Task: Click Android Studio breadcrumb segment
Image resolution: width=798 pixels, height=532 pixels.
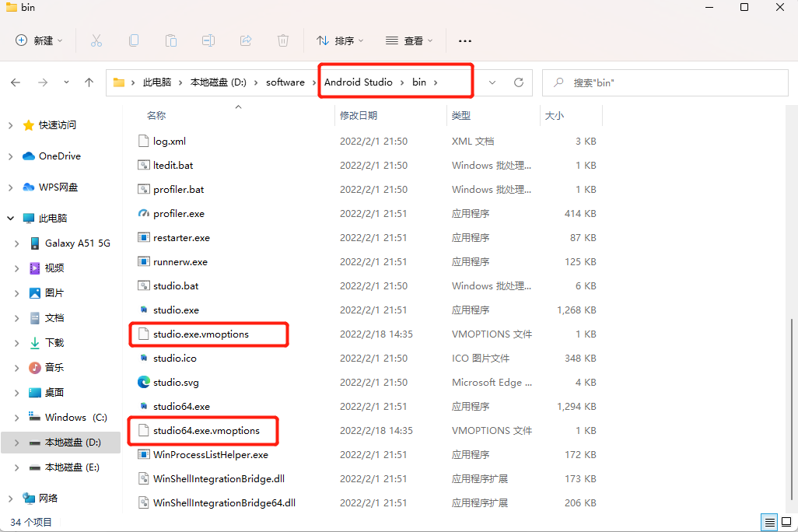Action: point(359,82)
